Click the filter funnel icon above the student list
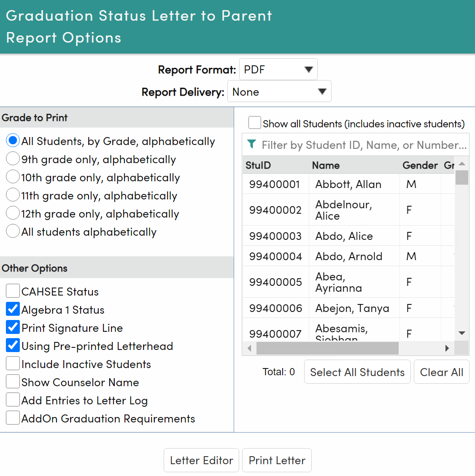This screenshot has width=475, height=476. tap(252, 145)
